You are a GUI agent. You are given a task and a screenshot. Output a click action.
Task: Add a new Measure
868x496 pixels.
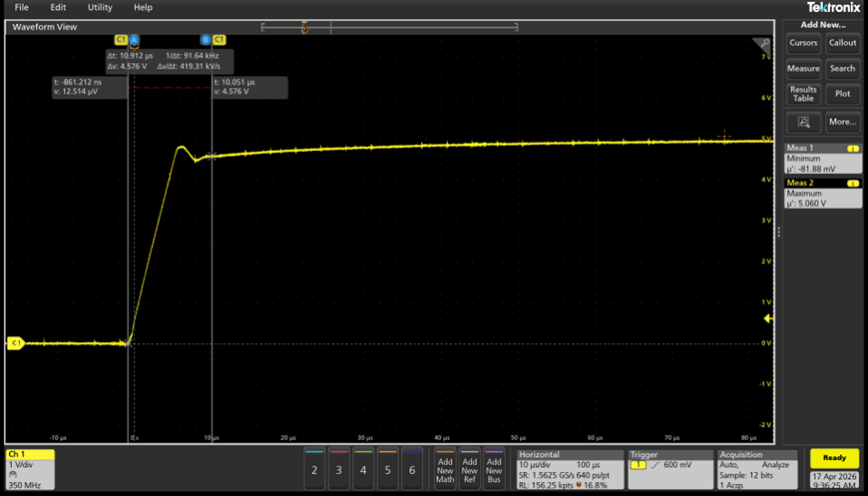[x=803, y=69]
